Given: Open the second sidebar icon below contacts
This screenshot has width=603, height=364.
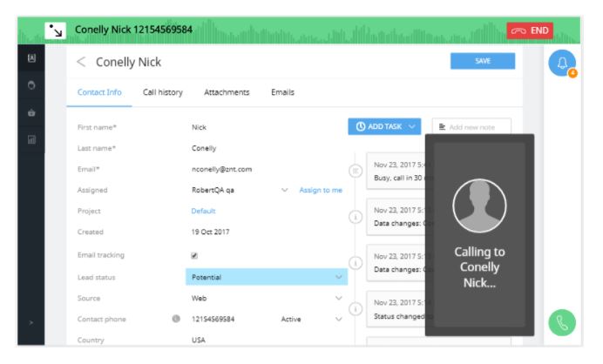Looking at the screenshot, I should pyautogui.click(x=31, y=85).
